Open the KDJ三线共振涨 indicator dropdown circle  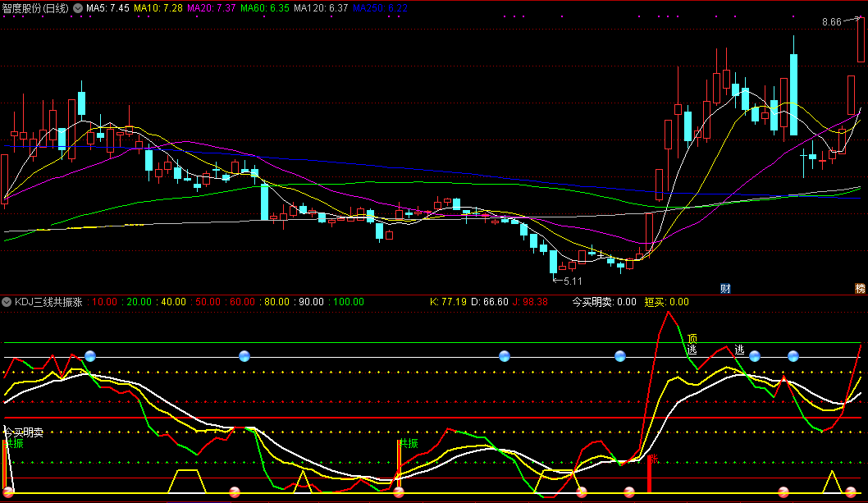coord(7,302)
